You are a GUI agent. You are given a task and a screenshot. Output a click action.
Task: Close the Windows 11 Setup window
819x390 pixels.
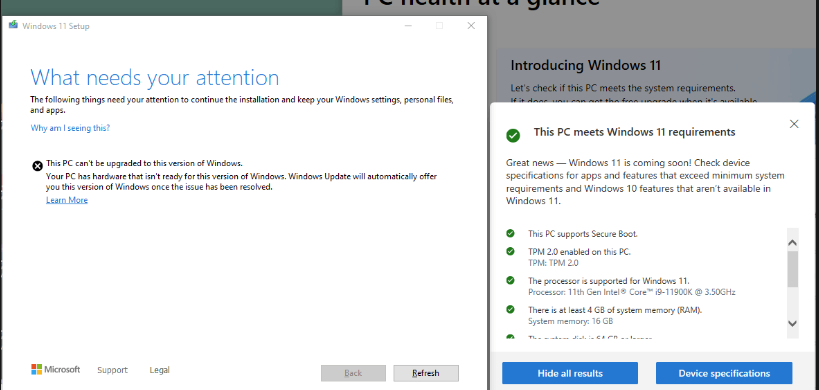pos(471,26)
